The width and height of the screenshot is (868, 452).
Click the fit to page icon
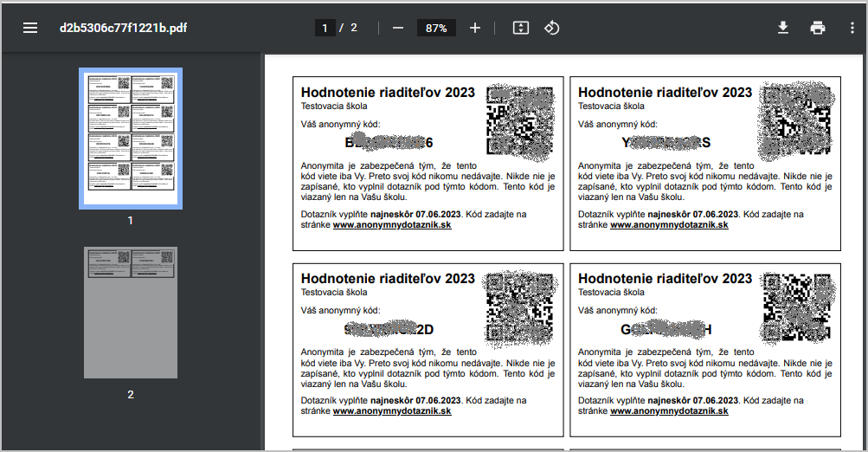521,28
